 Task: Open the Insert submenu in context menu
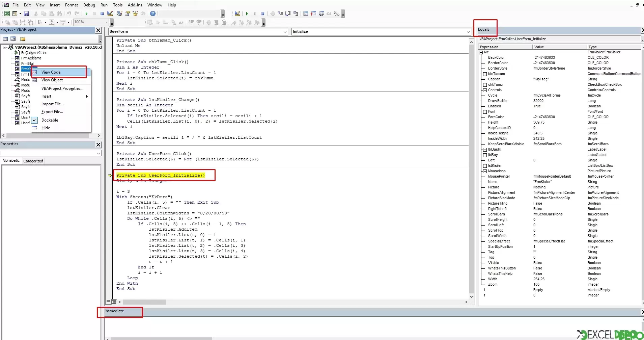click(61, 96)
